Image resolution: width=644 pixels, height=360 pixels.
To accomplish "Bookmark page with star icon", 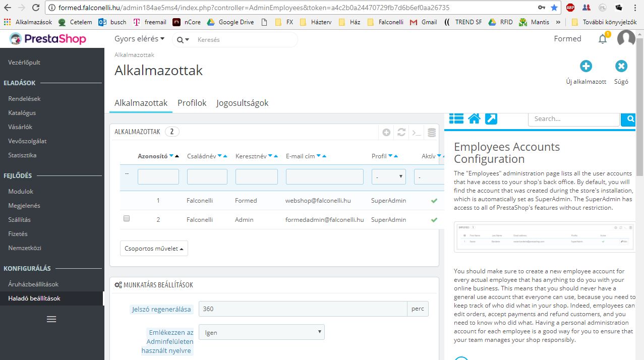I will coord(555,8).
